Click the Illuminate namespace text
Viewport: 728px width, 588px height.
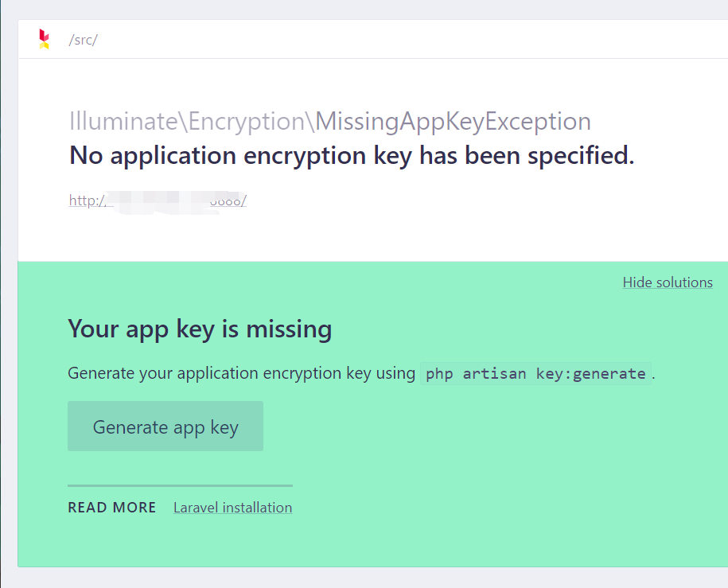[123, 122]
